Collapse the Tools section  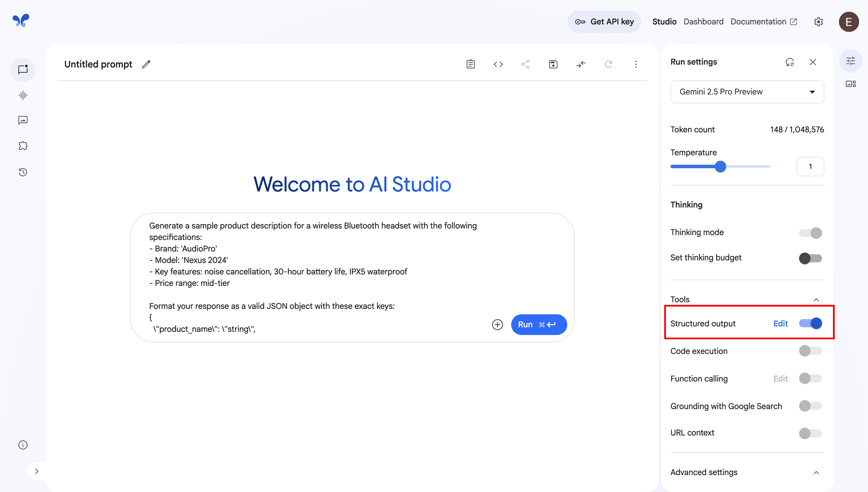816,300
